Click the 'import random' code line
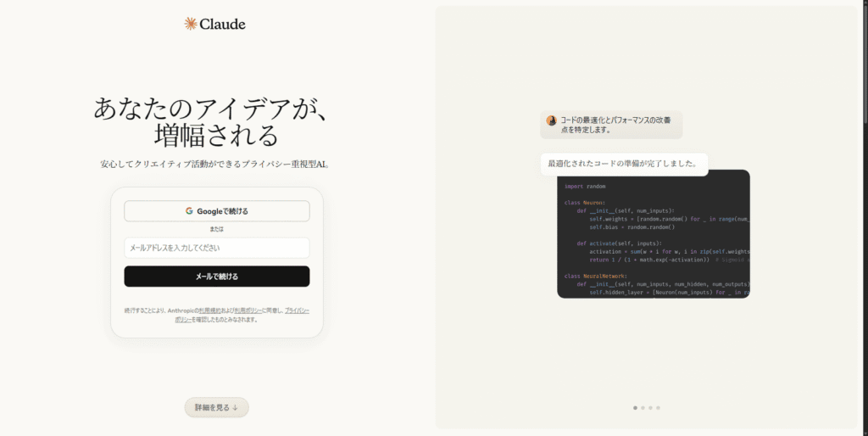Viewport: 868px width, 436px height. 585,187
